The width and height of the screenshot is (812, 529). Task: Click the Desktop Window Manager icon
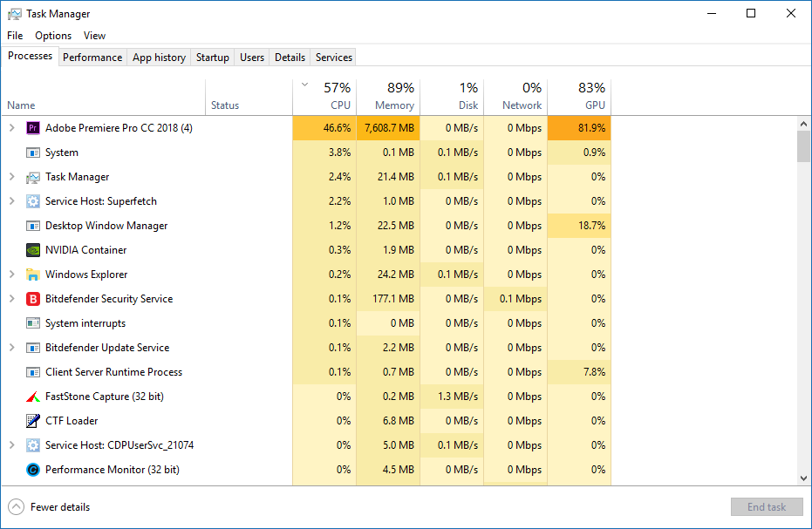click(x=32, y=226)
